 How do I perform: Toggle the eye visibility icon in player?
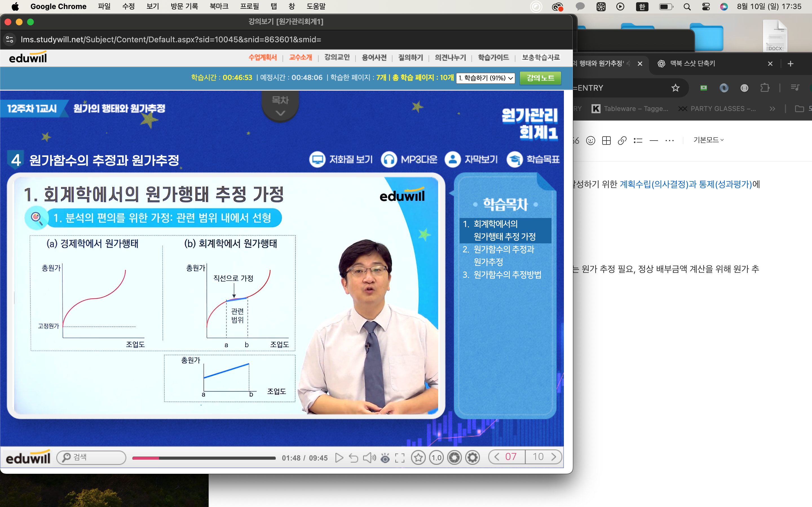click(x=385, y=458)
